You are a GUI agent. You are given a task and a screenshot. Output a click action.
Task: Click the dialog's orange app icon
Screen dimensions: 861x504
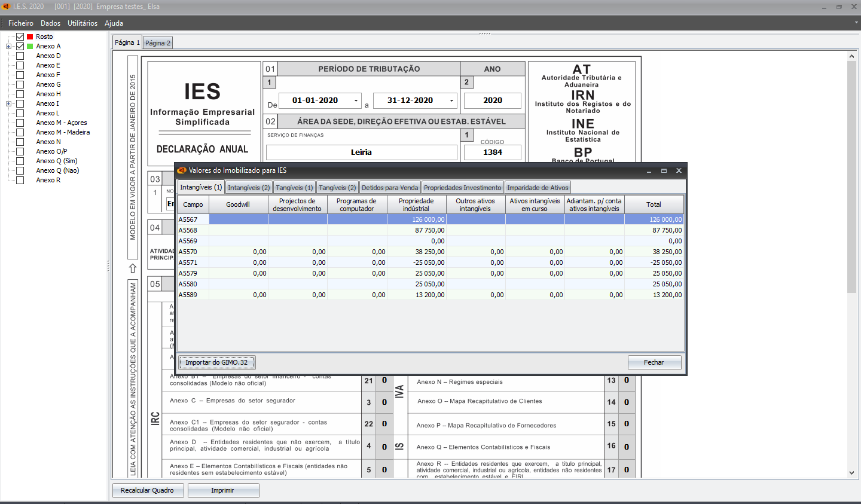(182, 170)
